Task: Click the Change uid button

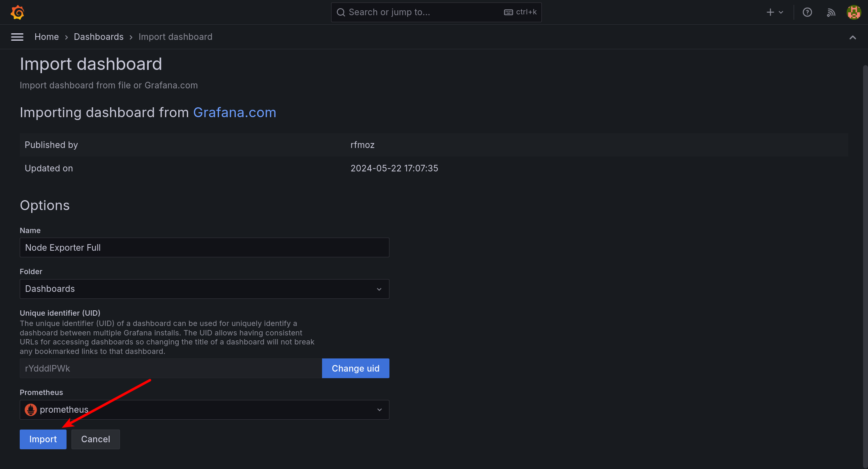Action: tap(355, 368)
